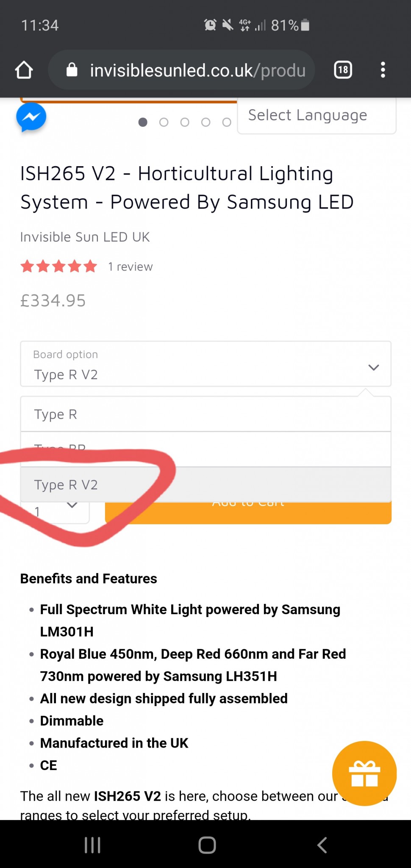Choose the Type R V2 board option
Viewport: 411px width, 868px height.
click(205, 484)
